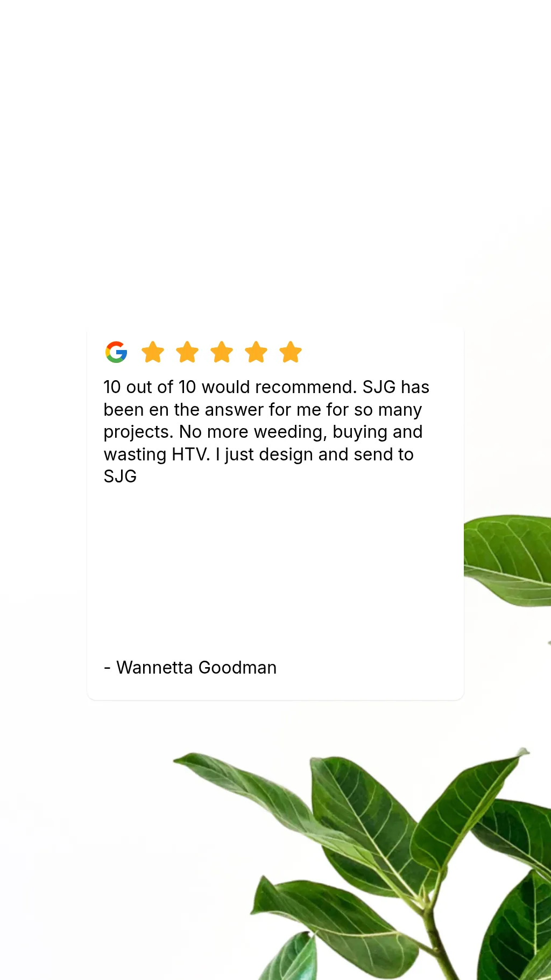551x980 pixels.
Task: Click 'SJG has' in the first review line
Action: (396, 387)
